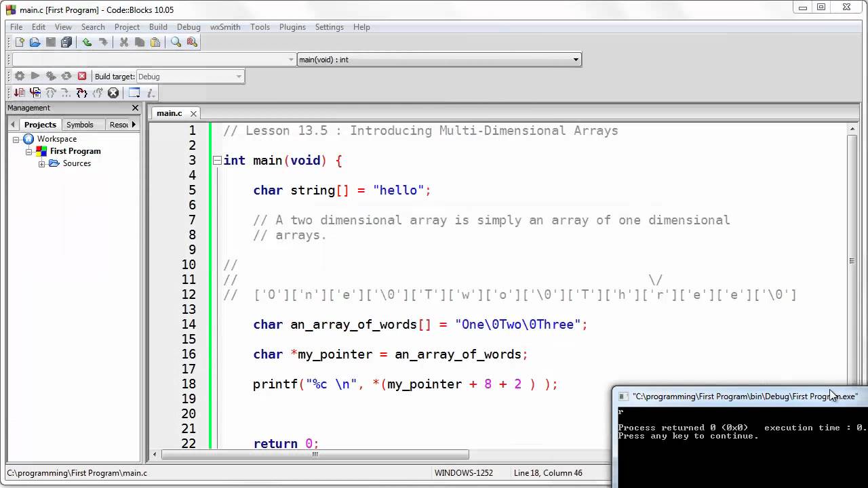Click the Open file toolbar icon

coord(35,42)
